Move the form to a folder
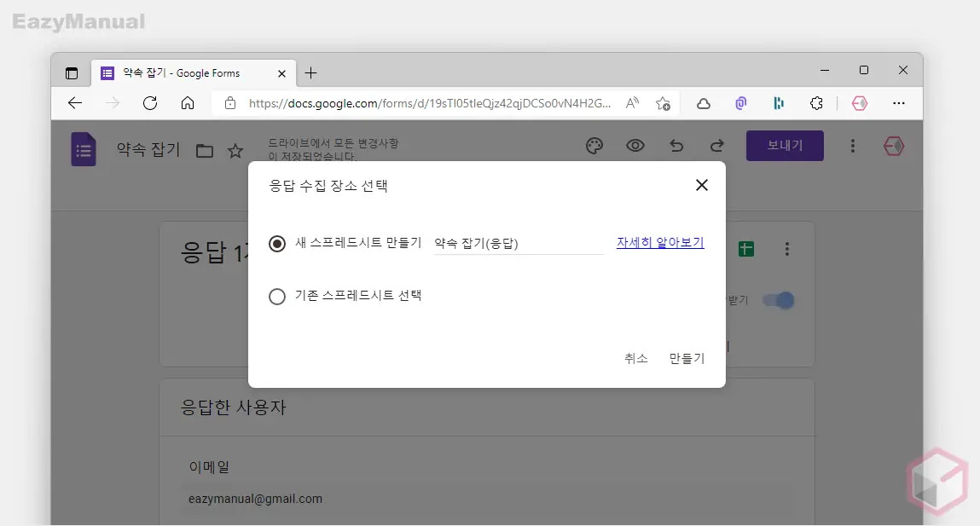Screen dimensions: 980x526 coord(205,151)
